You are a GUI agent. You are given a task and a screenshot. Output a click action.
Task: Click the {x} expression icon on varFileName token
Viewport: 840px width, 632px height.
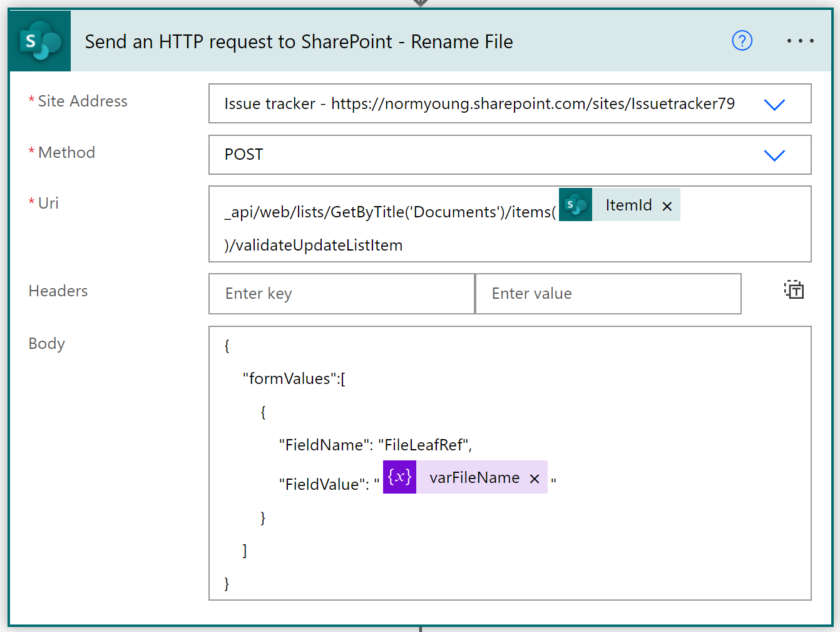click(x=399, y=477)
